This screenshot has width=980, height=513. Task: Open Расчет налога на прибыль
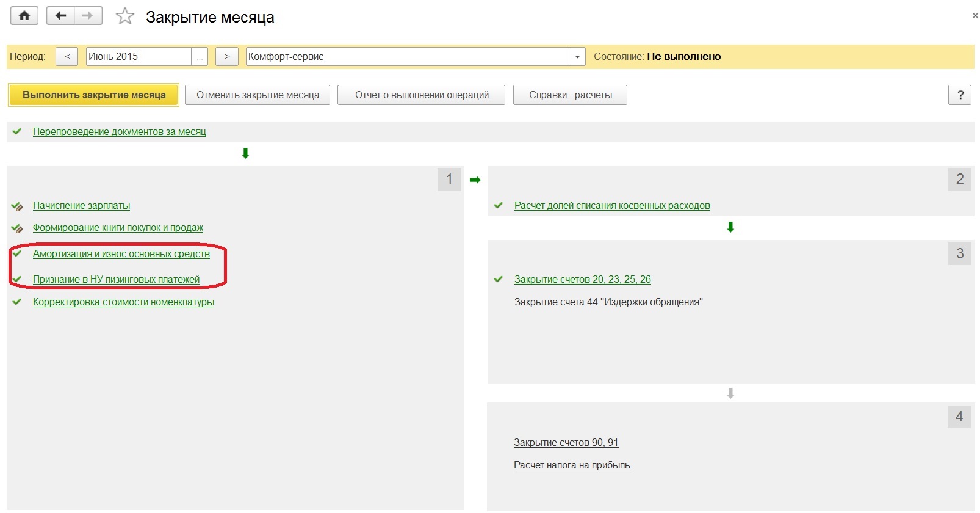tap(572, 465)
